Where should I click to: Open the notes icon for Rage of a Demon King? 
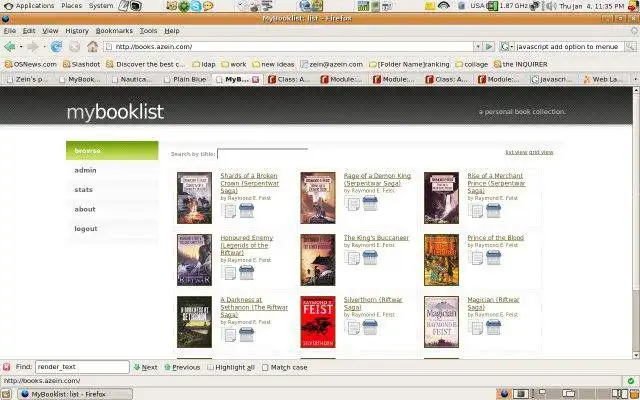coord(352,203)
